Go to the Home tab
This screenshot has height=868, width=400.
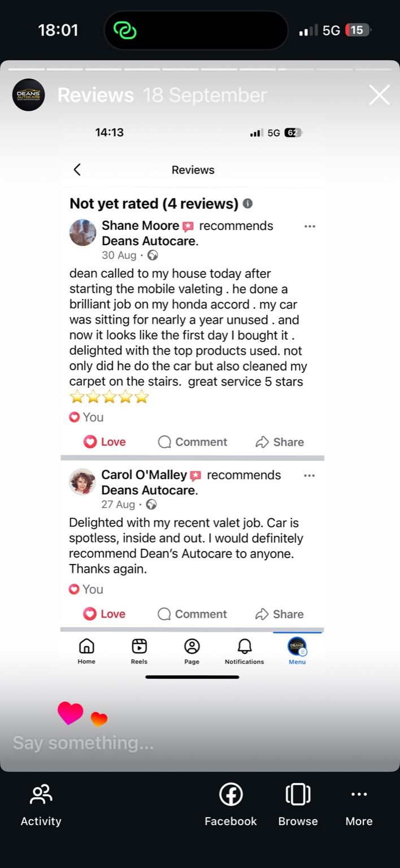[x=86, y=650]
